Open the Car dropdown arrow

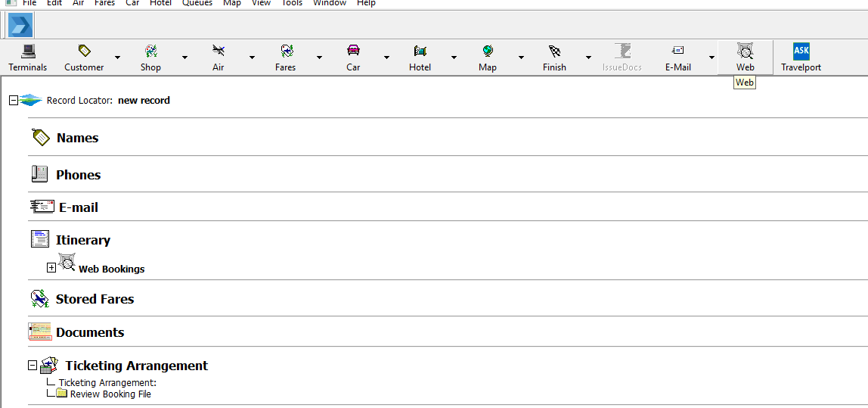point(386,57)
